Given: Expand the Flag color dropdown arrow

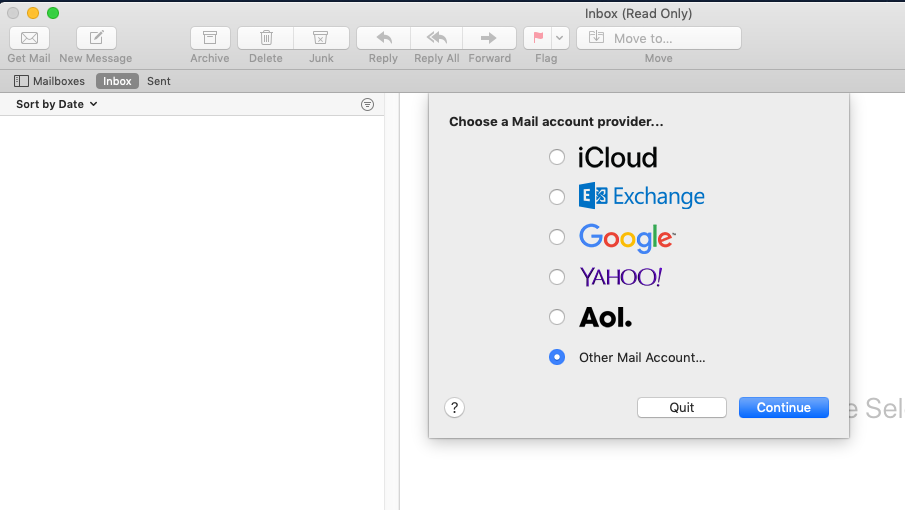Looking at the screenshot, I should [x=560, y=38].
